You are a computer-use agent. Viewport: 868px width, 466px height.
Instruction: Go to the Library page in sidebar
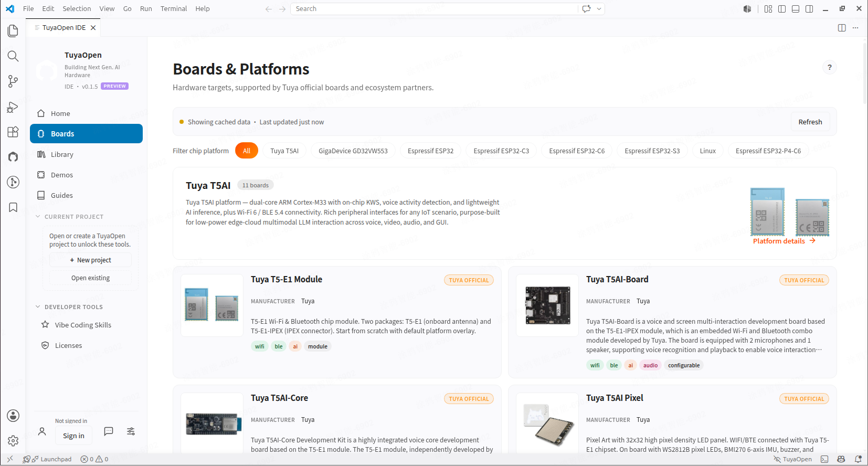click(86, 154)
